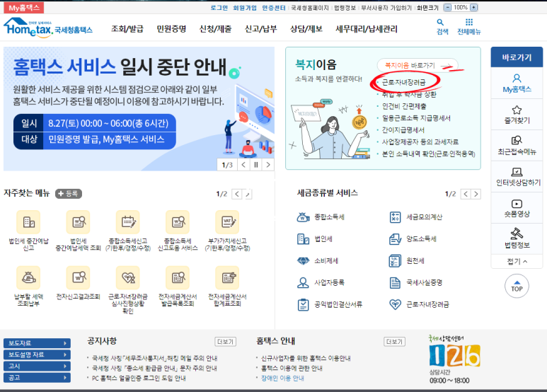Jump to top with TOP button
Viewport: 547px width, 392px height.
pyautogui.click(x=517, y=286)
